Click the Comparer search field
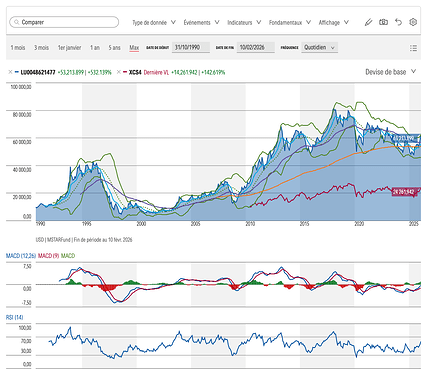This screenshot has width=426, height=375. click(64, 22)
